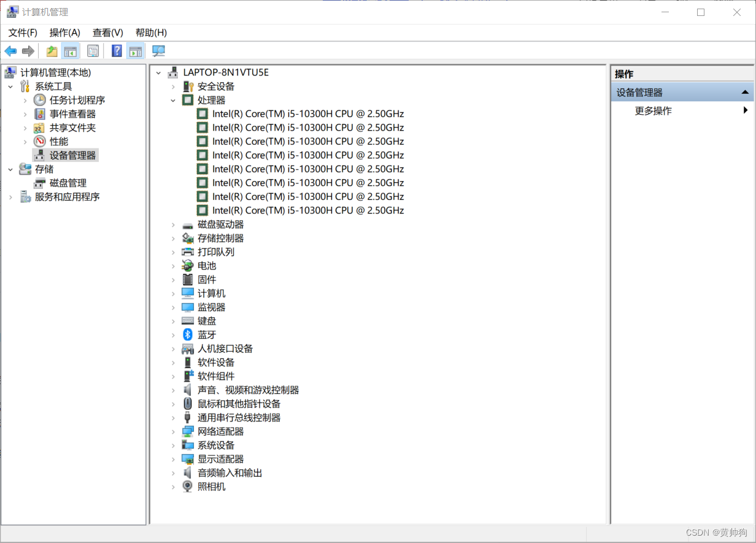Expand 服务和应用程序 in the left tree
The height and width of the screenshot is (543, 756).
tap(10, 197)
